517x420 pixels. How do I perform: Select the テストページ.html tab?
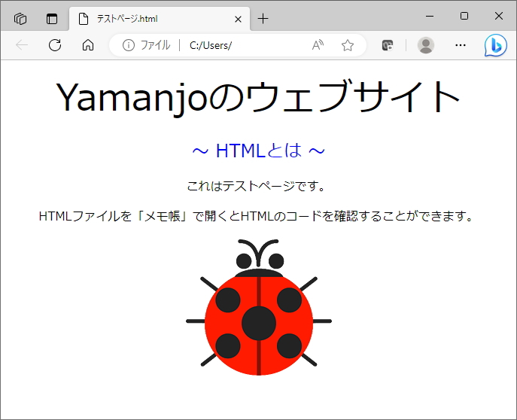160,19
